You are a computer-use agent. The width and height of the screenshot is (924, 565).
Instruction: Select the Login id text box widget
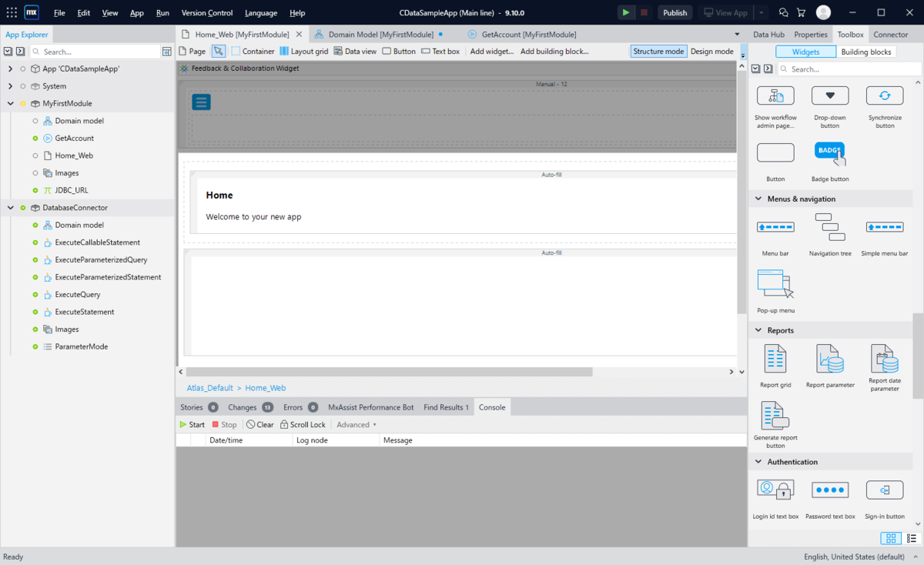(775, 498)
